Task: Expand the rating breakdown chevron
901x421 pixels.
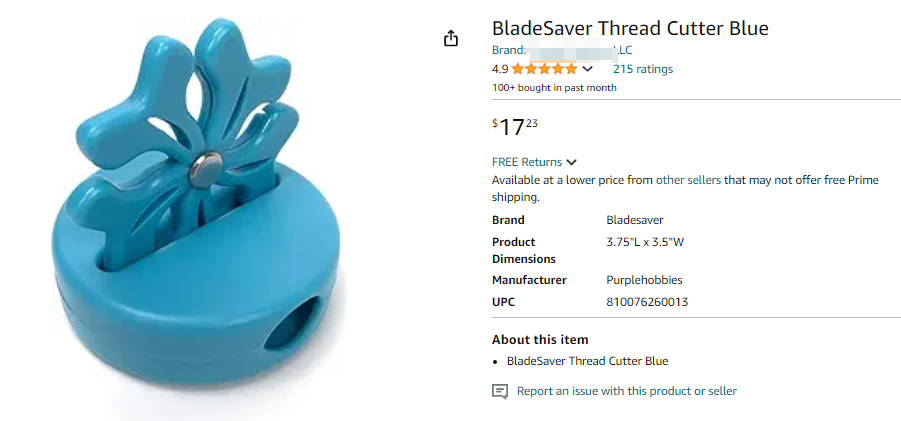Action: coord(587,69)
